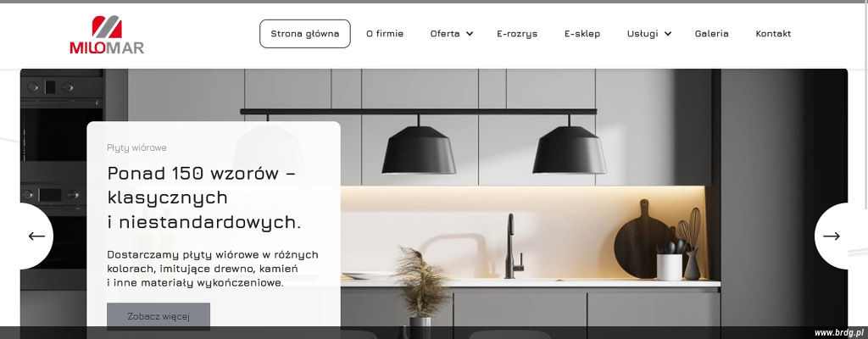Go to the previous slide with left arrow
Screen dimensions: 868x339
(x=36, y=236)
